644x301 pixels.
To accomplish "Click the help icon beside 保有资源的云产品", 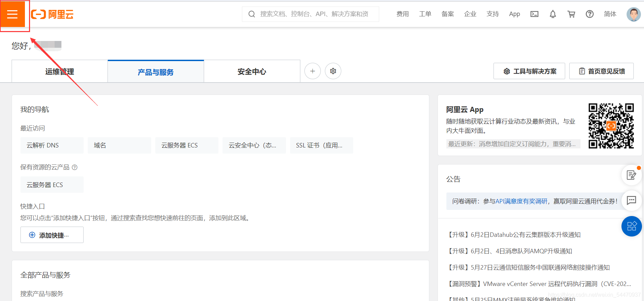I will (75, 167).
